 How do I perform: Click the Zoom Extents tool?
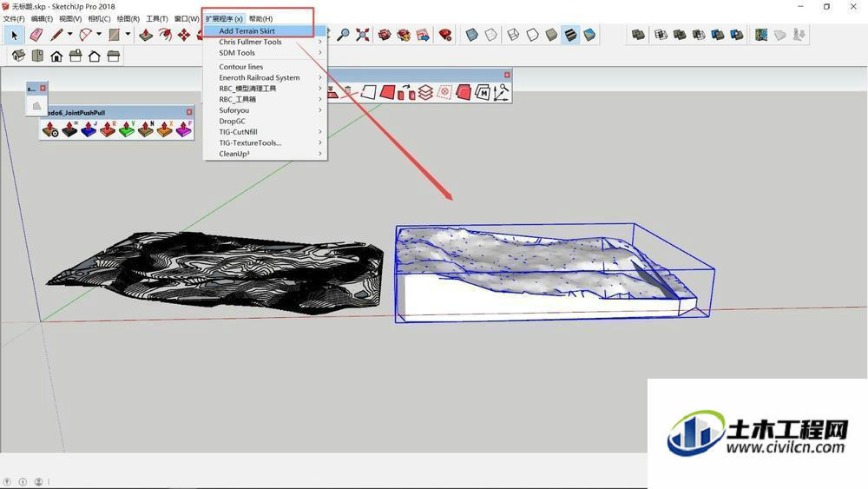[x=363, y=35]
